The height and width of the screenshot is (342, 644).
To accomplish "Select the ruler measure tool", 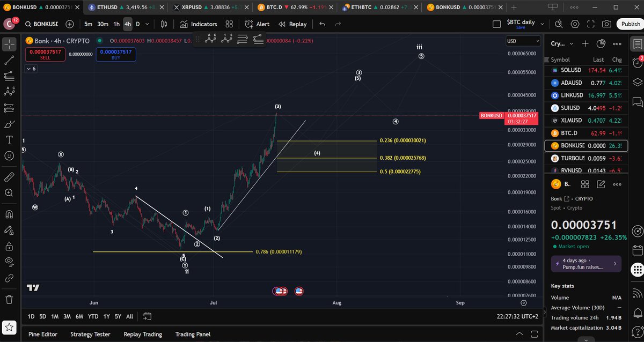I will coord(9,177).
